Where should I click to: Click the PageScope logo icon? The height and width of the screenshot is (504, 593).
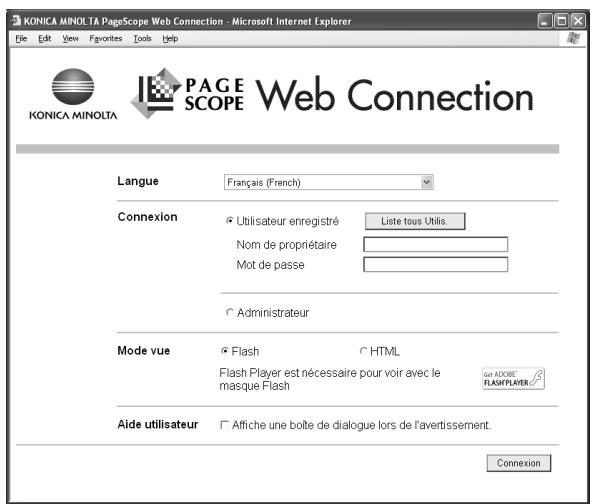tap(156, 93)
